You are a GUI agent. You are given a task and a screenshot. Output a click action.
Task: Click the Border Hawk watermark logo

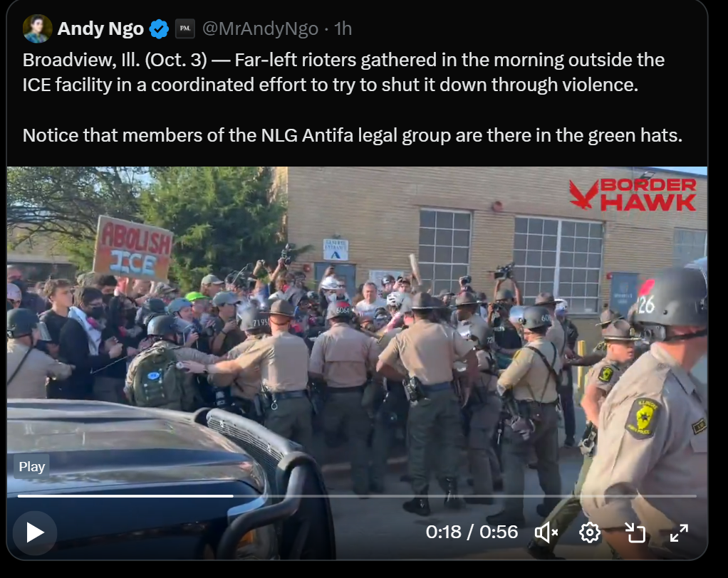[x=633, y=194]
